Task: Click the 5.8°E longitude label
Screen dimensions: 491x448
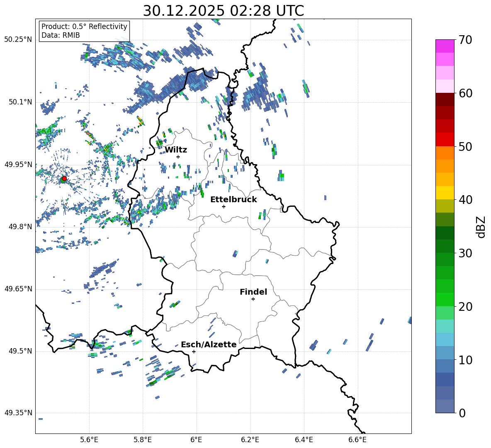Action: [x=143, y=440]
